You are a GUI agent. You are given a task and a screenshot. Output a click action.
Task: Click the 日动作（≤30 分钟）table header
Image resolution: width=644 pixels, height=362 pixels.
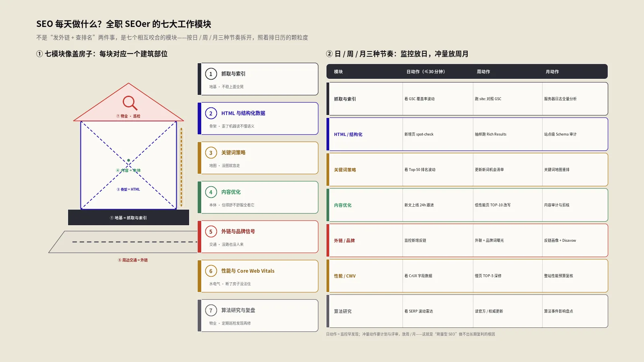tap(425, 72)
